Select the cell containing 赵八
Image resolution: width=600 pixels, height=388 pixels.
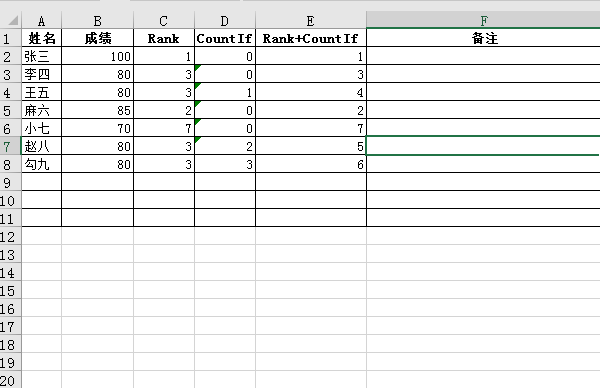coord(41,146)
